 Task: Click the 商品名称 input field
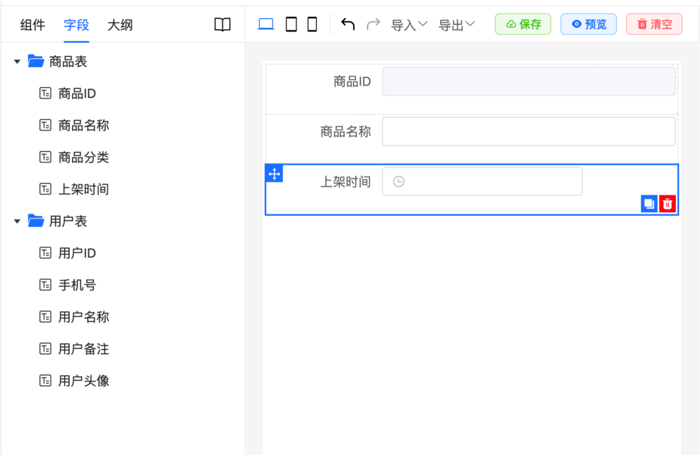pos(528,132)
